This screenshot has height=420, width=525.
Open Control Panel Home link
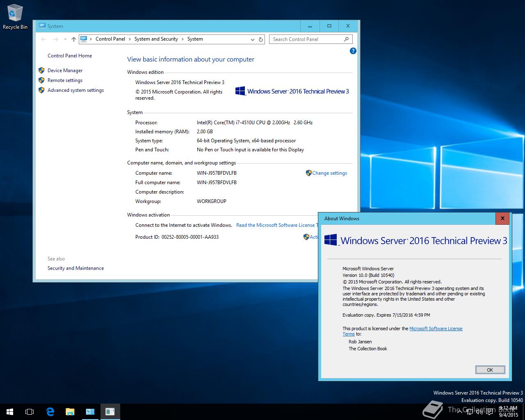[x=70, y=56]
